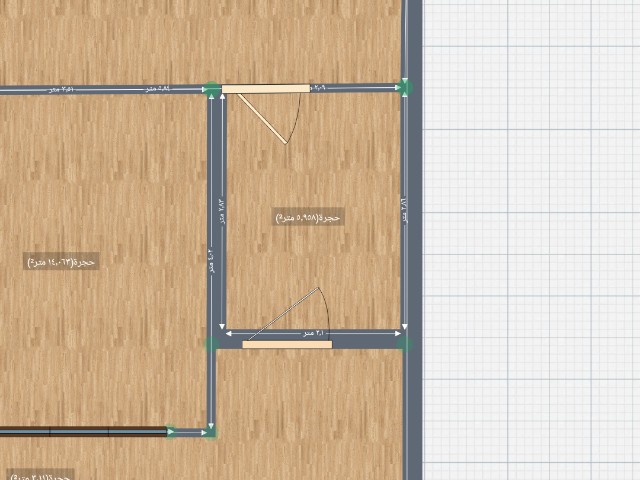640x480 pixels.
Task: Click the bottom-right green corner node
Action: point(405,344)
